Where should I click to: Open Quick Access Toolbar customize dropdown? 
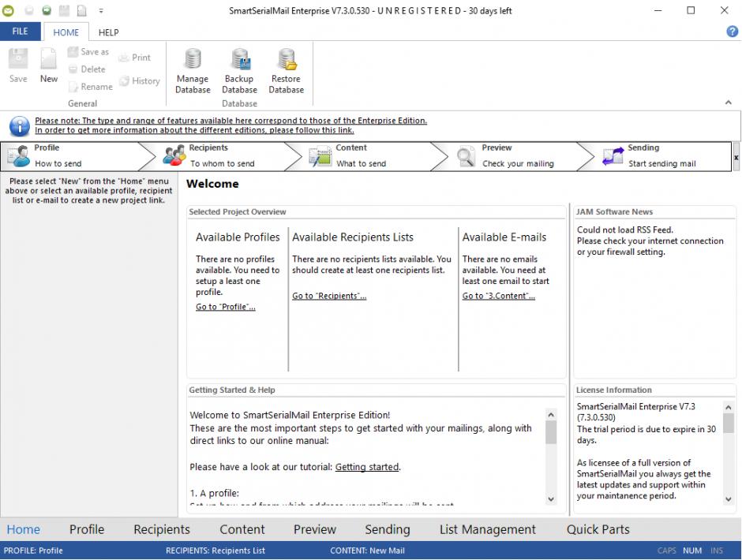101,10
